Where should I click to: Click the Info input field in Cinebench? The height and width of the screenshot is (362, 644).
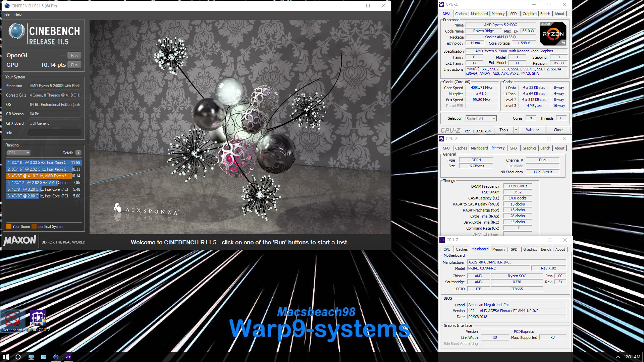click(x=55, y=133)
